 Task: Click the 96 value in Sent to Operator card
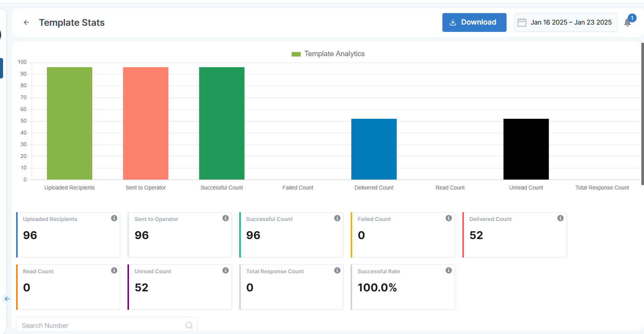(x=142, y=235)
